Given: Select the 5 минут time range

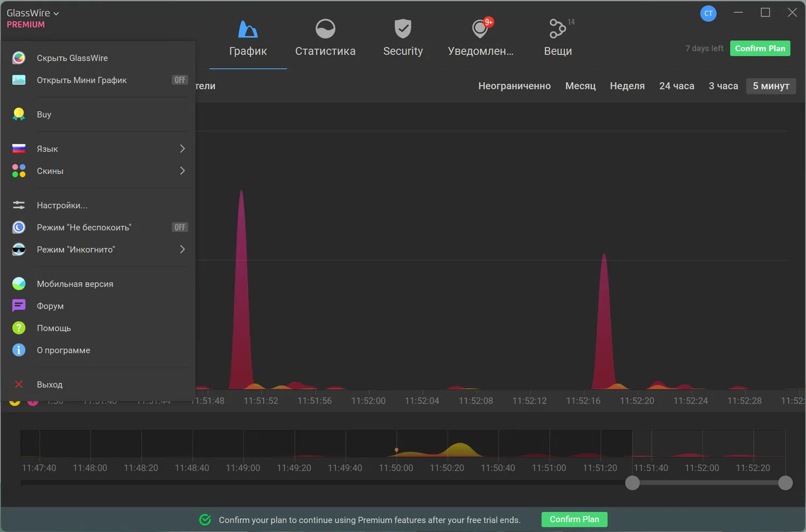Looking at the screenshot, I should 771,86.
